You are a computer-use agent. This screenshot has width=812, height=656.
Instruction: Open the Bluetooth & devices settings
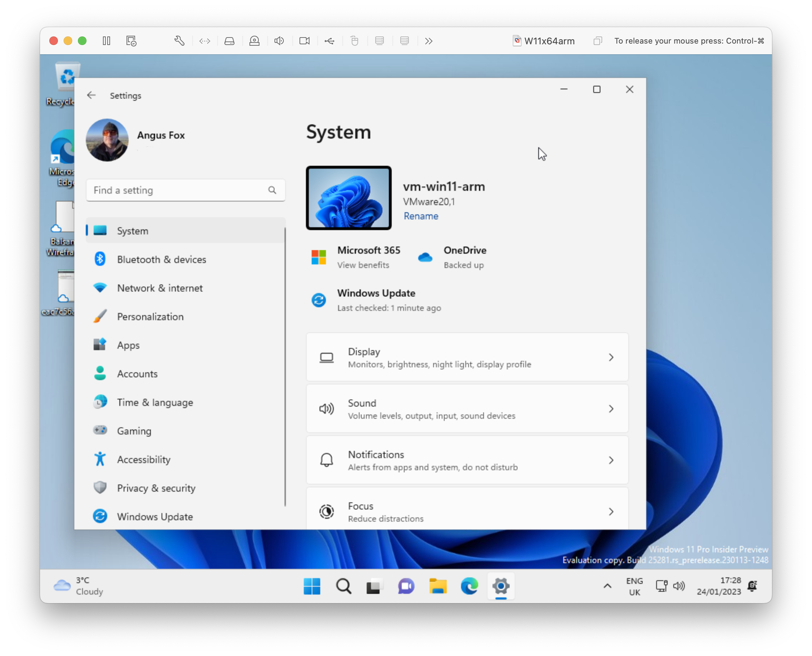click(162, 259)
